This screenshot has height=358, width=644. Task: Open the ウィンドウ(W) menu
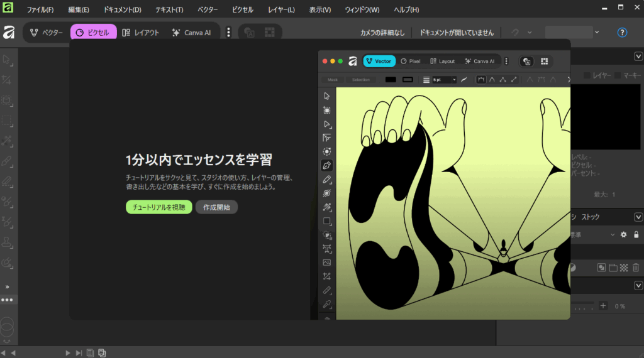(362, 10)
